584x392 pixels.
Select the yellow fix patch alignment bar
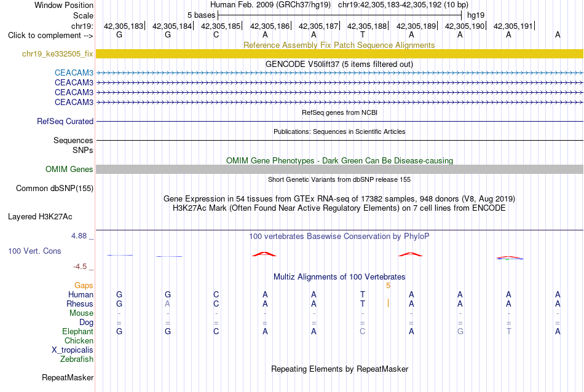339,53
